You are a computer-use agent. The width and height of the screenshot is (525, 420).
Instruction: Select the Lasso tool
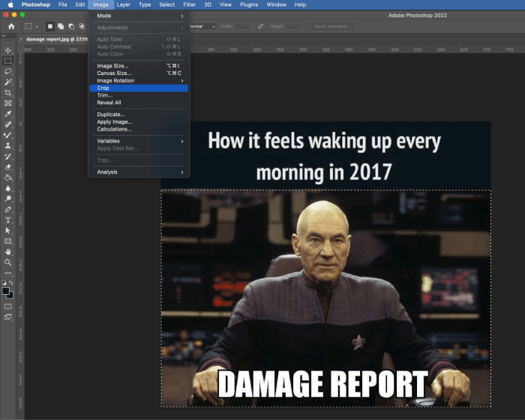pyautogui.click(x=8, y=71)
